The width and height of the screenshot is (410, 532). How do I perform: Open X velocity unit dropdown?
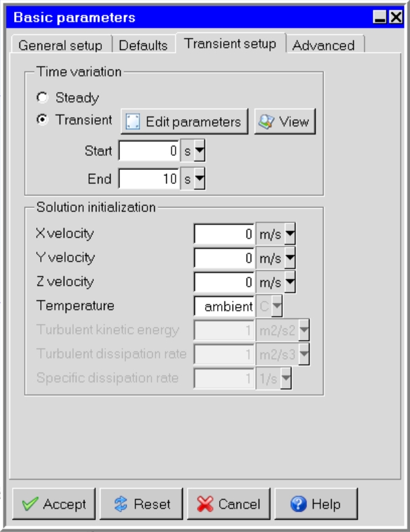pyautogui.click(x=289, y=234)
